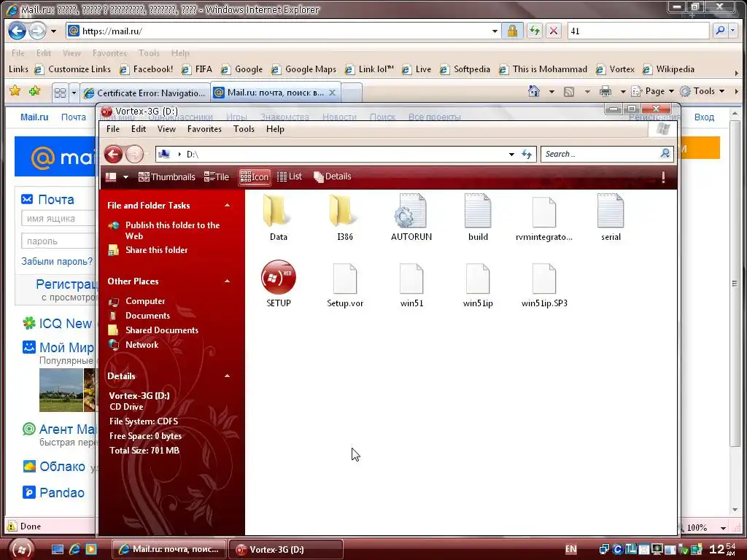Open the Explorer Tools menu

pyautogui.click(x=244, y=129)
